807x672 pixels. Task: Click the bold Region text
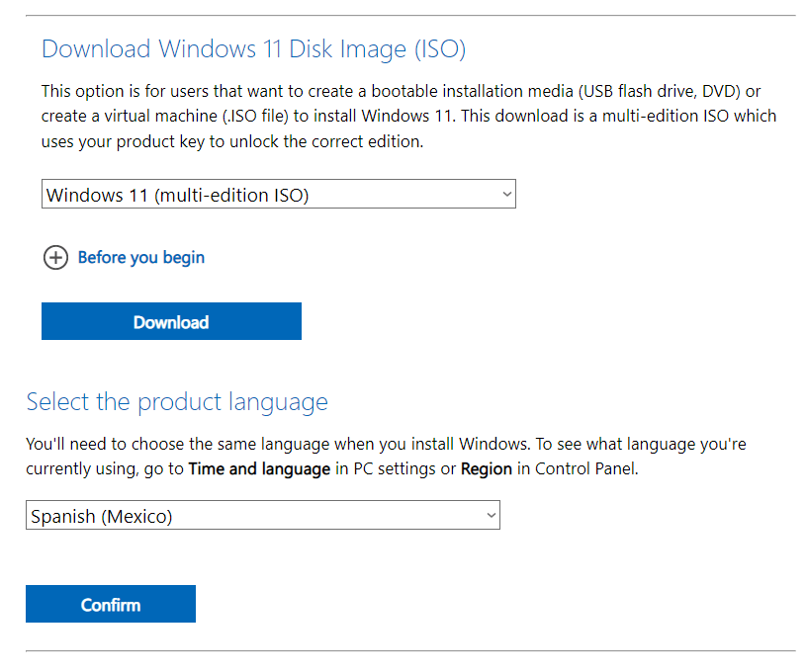487,468
